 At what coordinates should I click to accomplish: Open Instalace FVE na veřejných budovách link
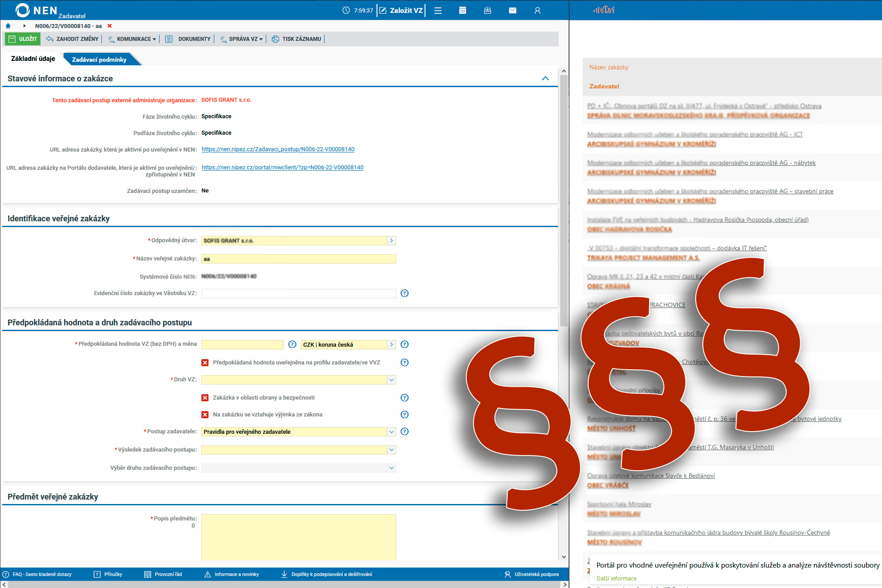pyautogui.click(x=698, y=220)
